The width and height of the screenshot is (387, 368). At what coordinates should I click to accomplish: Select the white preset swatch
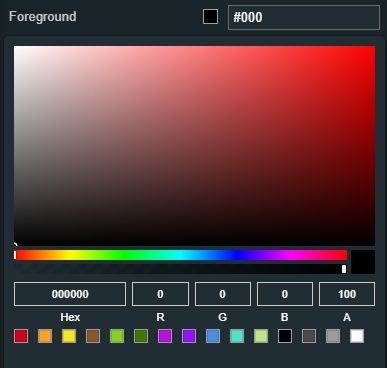click(357, 336)
